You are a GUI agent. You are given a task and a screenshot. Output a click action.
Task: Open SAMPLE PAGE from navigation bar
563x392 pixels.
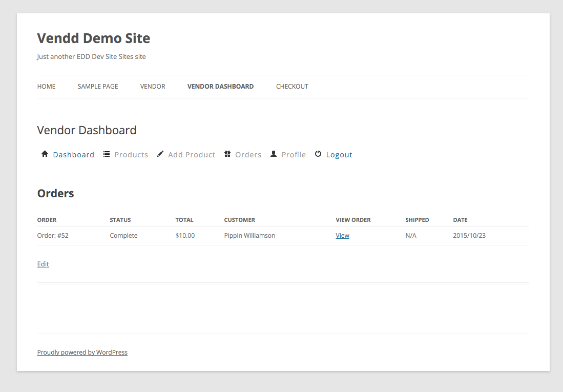pyautogui.click(x=98, y=87)
